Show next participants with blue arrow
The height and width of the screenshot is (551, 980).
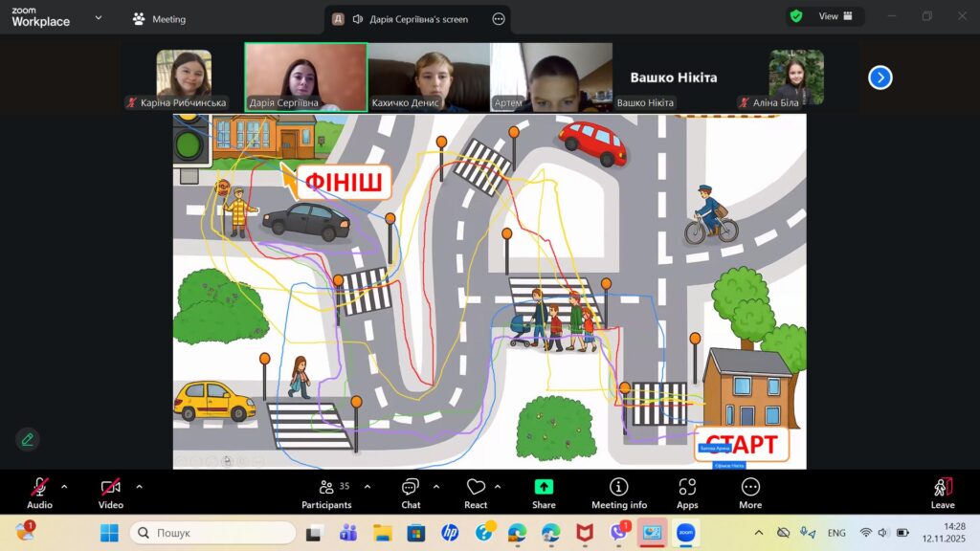coord(880,77)
